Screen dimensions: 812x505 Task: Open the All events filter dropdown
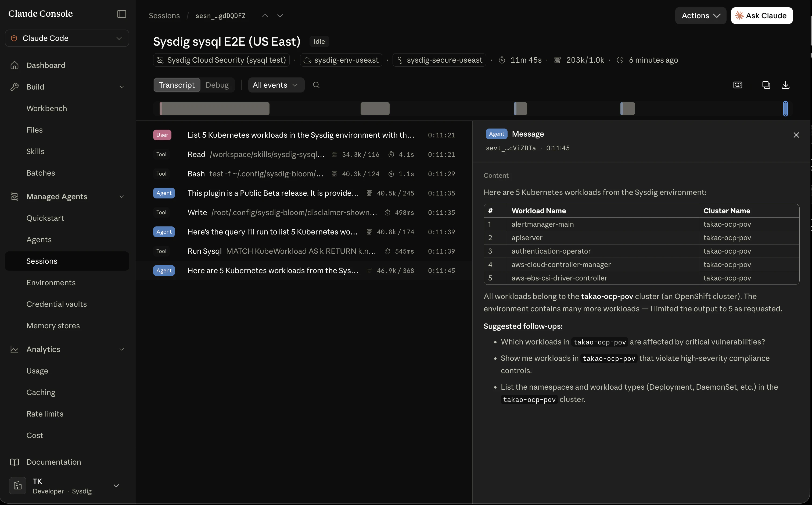click(x=276, y=85)
